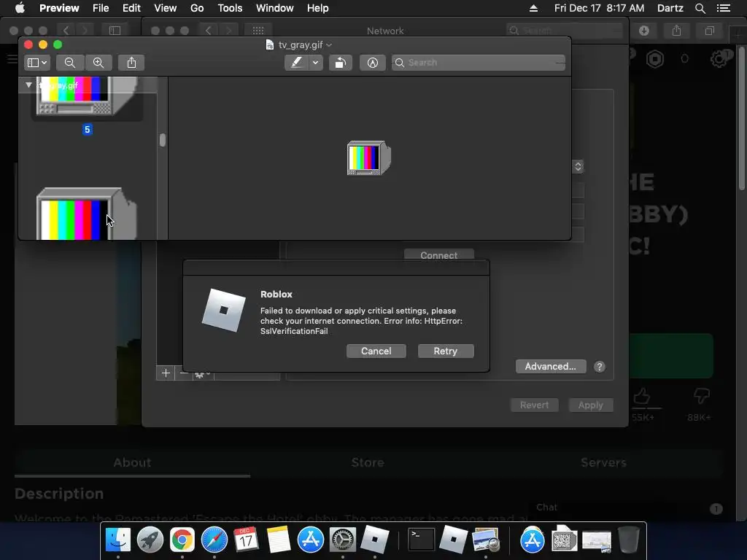The height and width of the screenshot is (560, 747).
Task: Switch to the About tab on Roblox page
Action: coord(132,462)
